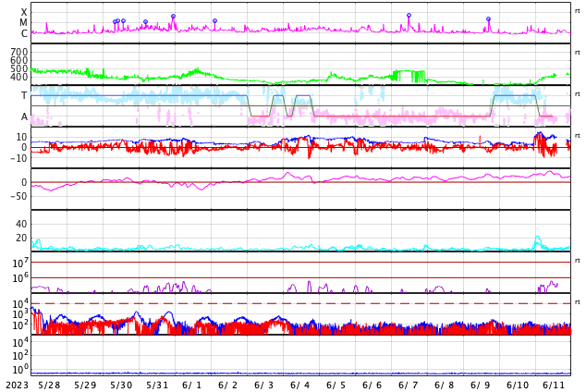Pick the 6/ 3 date label

tap(263, 385)
